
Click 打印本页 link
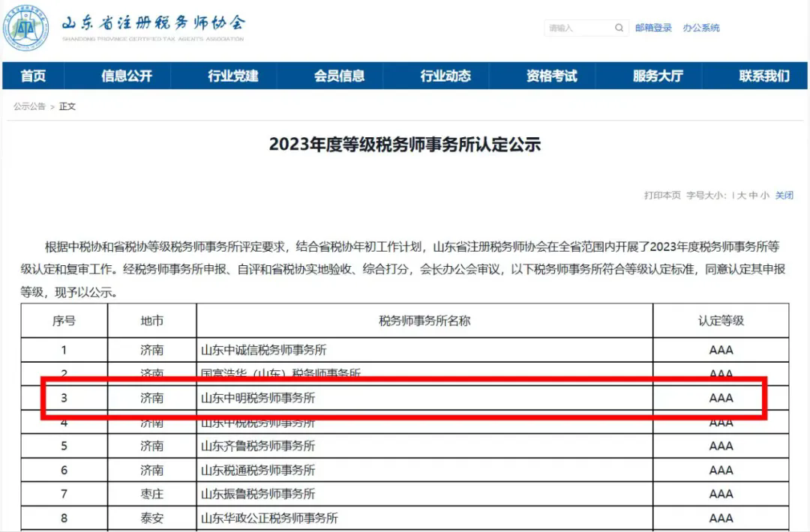coord(662,195)
